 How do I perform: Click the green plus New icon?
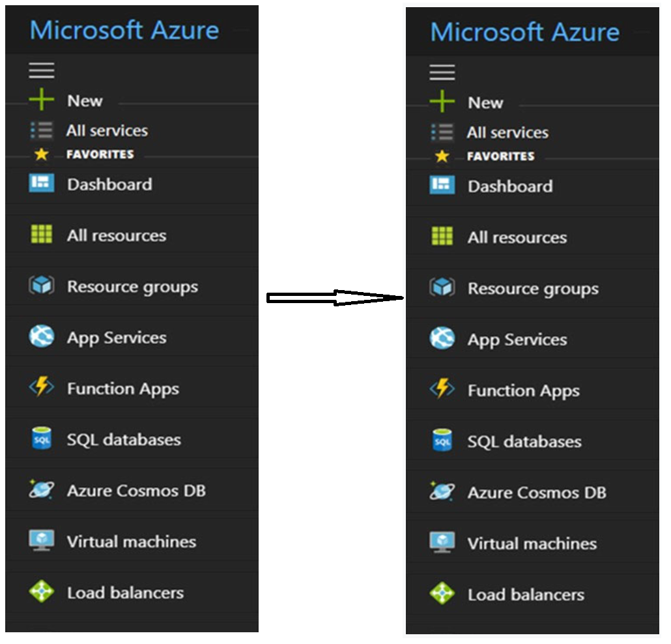pyautogui.click(x=40, y=99)
